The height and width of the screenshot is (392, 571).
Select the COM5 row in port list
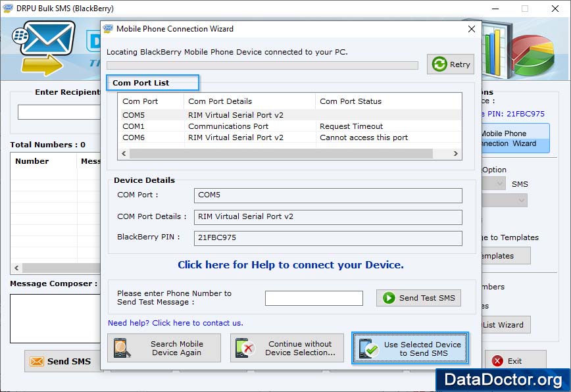[291, 115]
